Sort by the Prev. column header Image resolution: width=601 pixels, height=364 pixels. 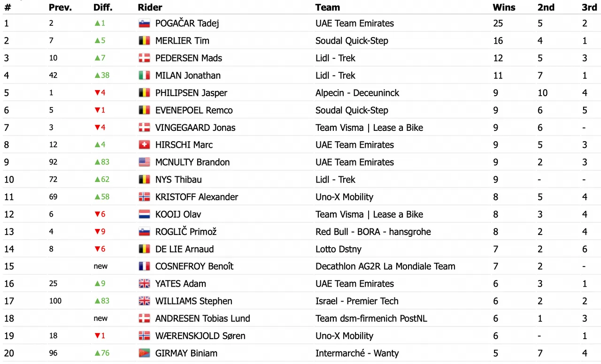coord(60,8)
